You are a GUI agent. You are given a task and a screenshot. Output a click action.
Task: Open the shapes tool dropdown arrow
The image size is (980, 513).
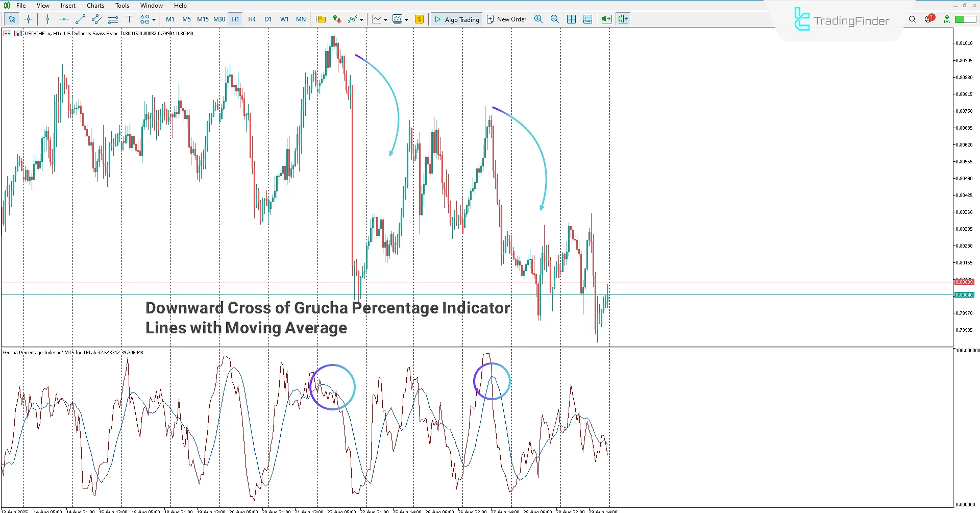point(153,20)
